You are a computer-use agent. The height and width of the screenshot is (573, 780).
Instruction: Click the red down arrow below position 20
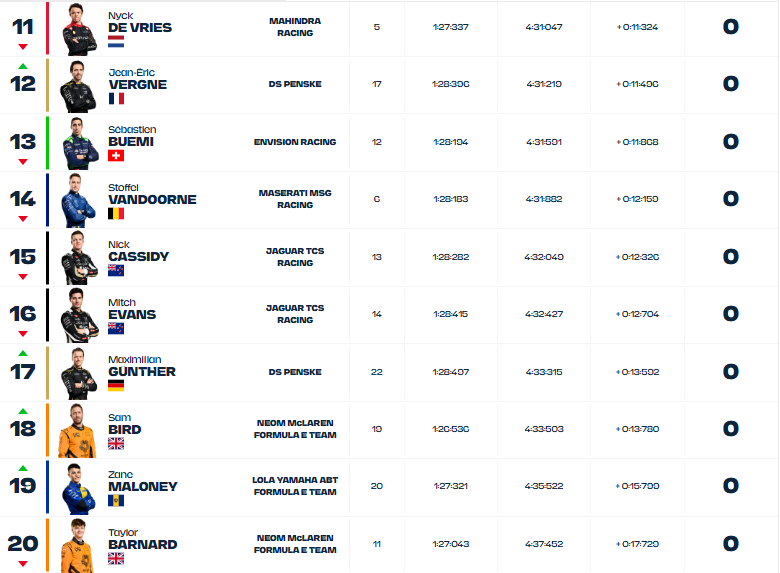[x=23, y=564]
